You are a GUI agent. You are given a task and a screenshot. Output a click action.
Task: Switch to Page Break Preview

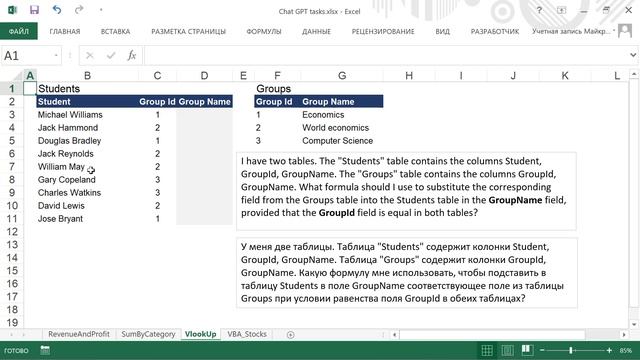pos(527,350)
